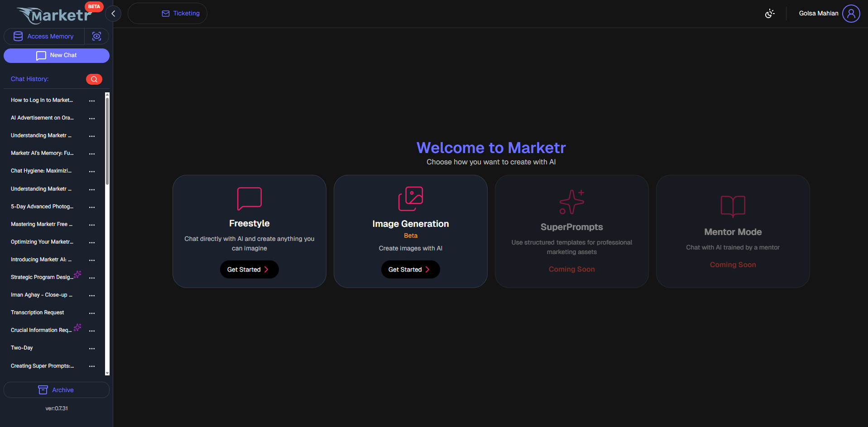Open chat 'Two-Day'

tap(22, 348)
